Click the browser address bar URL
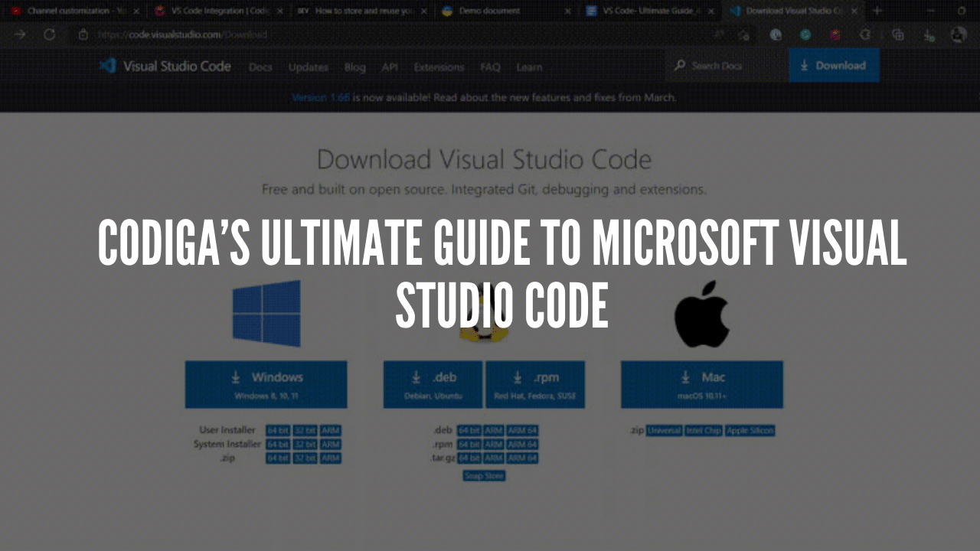Screen dimensions: 980x551 click(182, 34)
